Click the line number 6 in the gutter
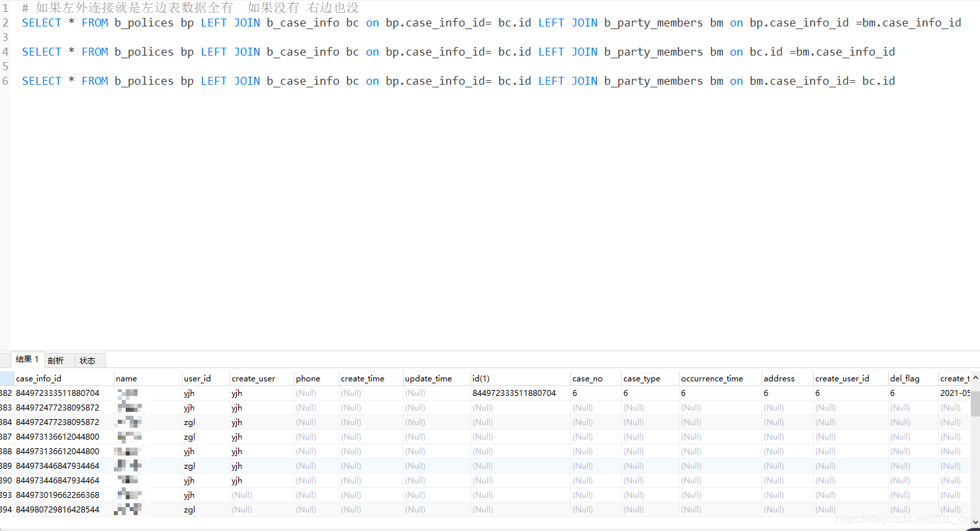The height and width of the screenshot is (531, 980). pyautogui.click(x=5, y=81)
